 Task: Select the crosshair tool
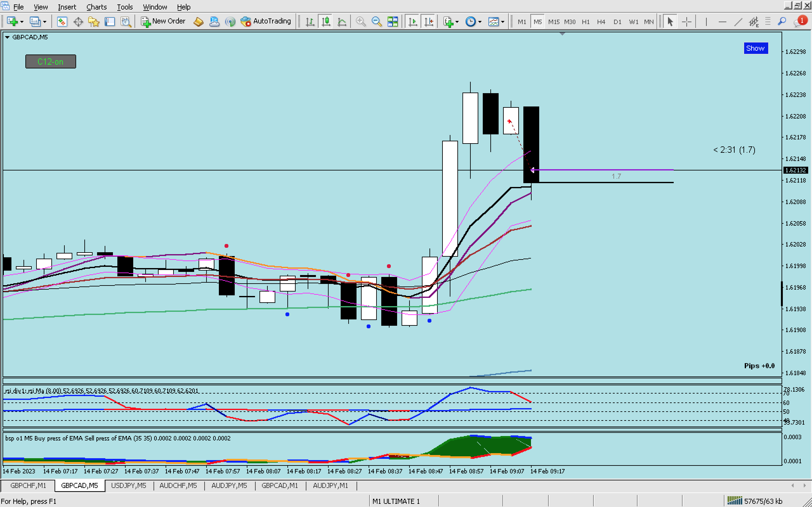point(686,22)
